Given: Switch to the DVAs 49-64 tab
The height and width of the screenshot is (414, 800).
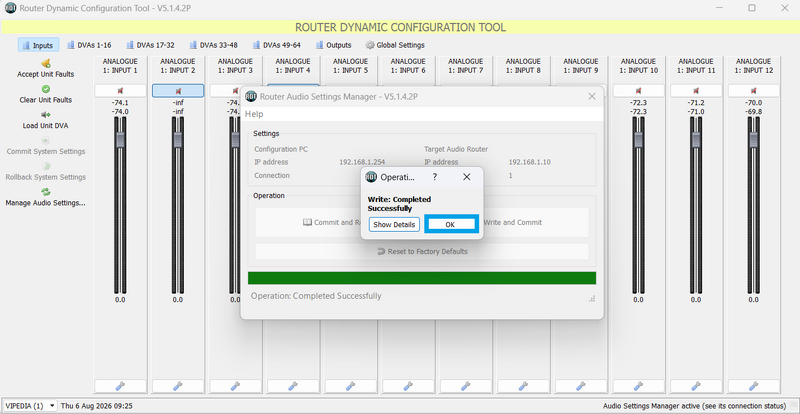Looking at the screenshot, I should pyautogui.click(x=277, y=45).
